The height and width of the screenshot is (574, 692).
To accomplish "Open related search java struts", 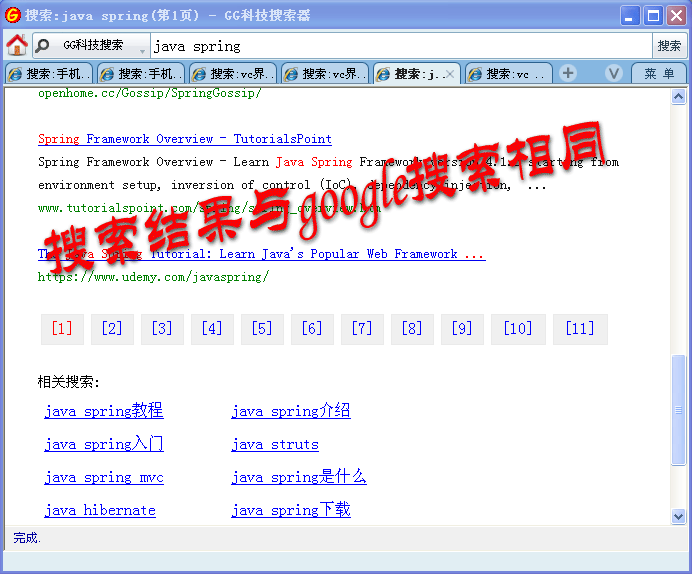I will coord(275,444).
